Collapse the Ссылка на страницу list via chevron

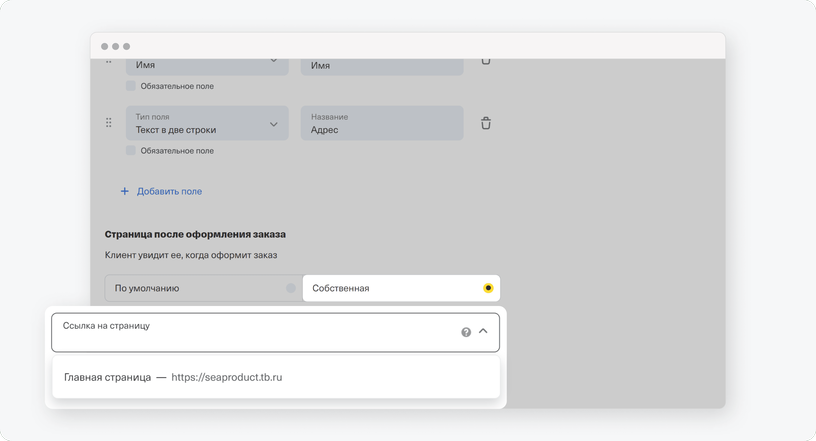tap(483, 332)
